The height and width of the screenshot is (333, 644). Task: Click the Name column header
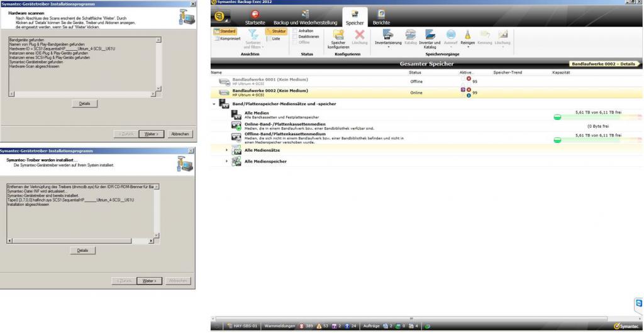[x=216, y=72]
